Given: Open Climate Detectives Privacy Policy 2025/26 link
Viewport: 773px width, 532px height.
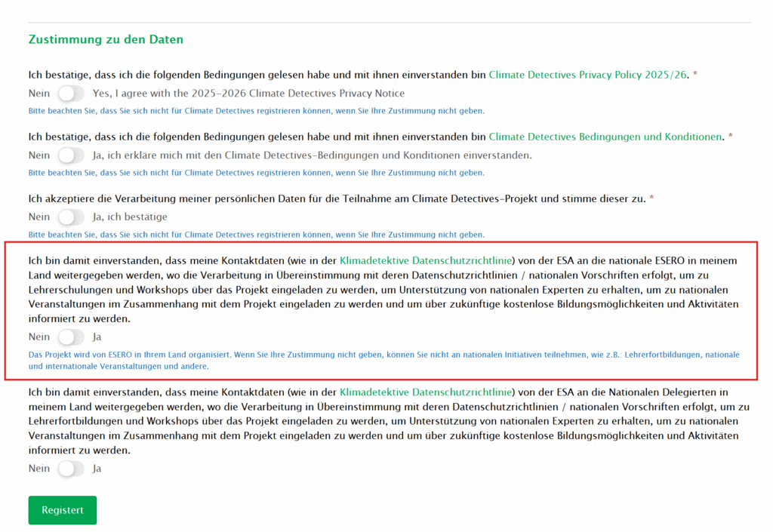Looking at the screenshot, I should point(589,75).
